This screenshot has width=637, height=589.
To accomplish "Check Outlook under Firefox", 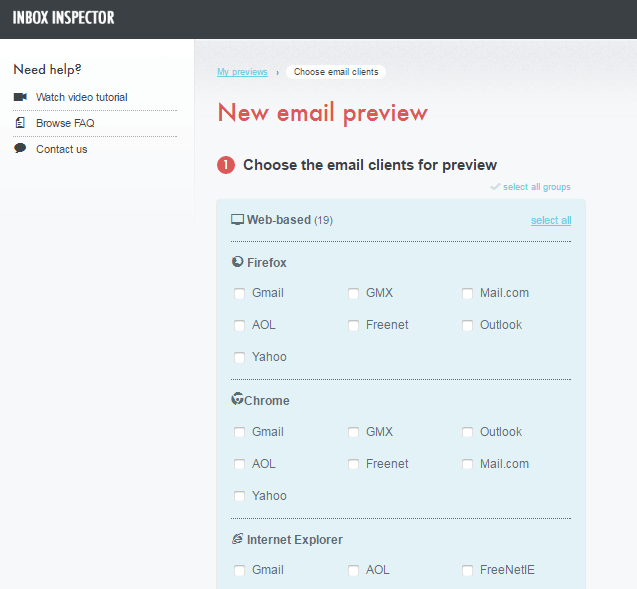I will pyautogui.click(x=467, y=325).
